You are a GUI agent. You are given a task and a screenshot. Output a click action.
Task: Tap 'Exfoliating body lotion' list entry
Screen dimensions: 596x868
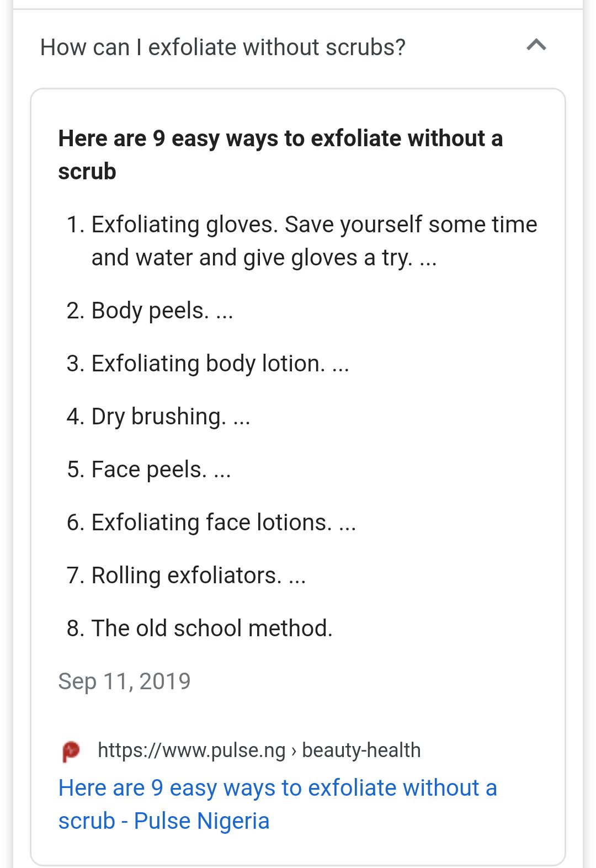pos(208,364)
